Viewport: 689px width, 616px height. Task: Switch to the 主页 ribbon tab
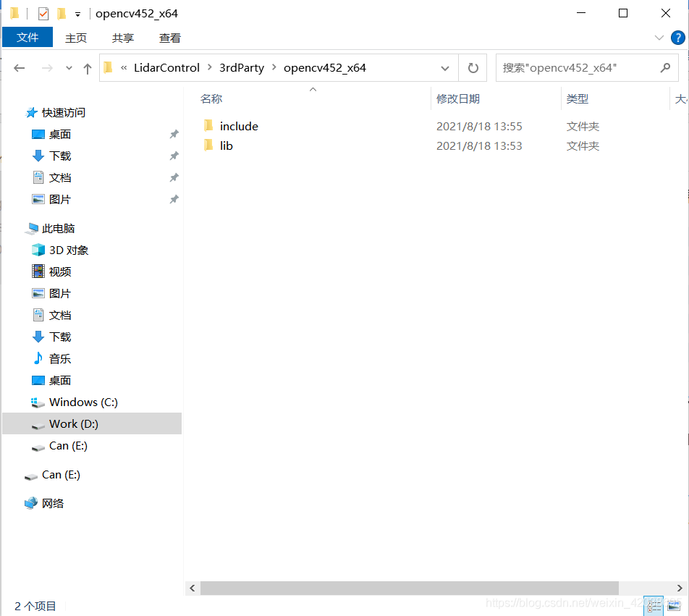click(x=76, y=38)
